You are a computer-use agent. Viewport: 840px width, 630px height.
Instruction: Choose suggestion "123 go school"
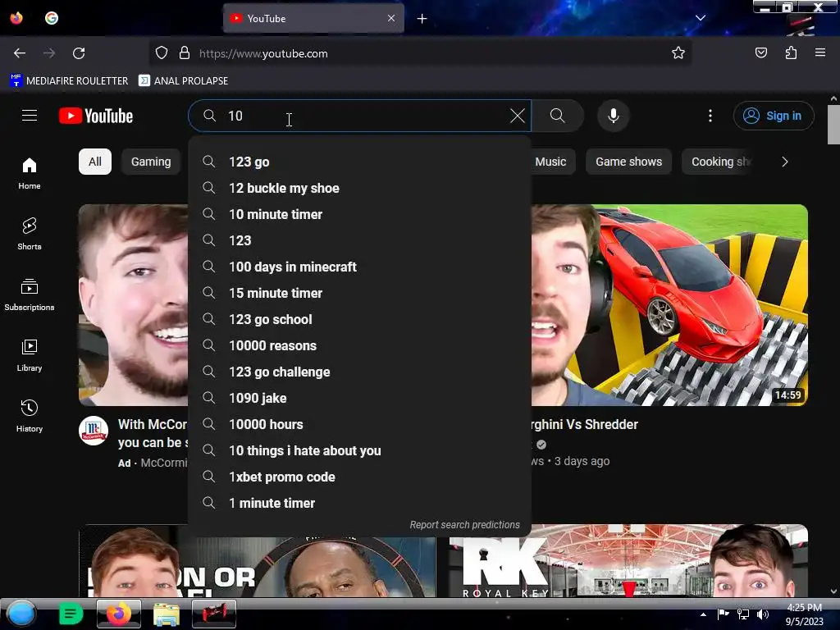click(359, 319)
